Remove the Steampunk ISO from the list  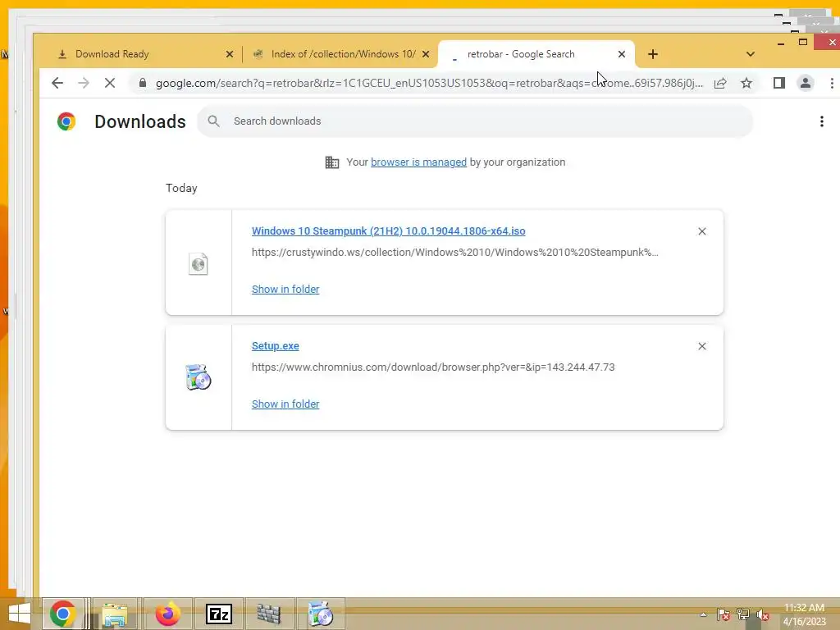click(702, 231)
